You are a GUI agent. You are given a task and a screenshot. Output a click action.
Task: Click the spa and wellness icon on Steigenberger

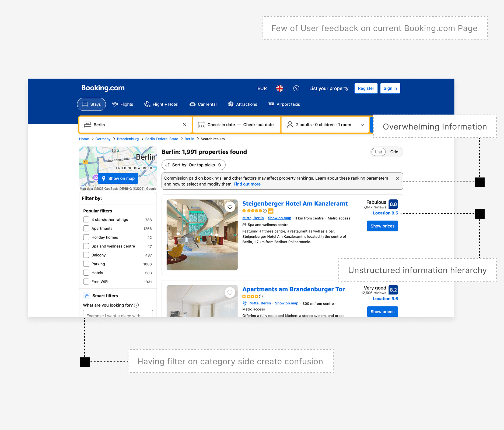244,225
